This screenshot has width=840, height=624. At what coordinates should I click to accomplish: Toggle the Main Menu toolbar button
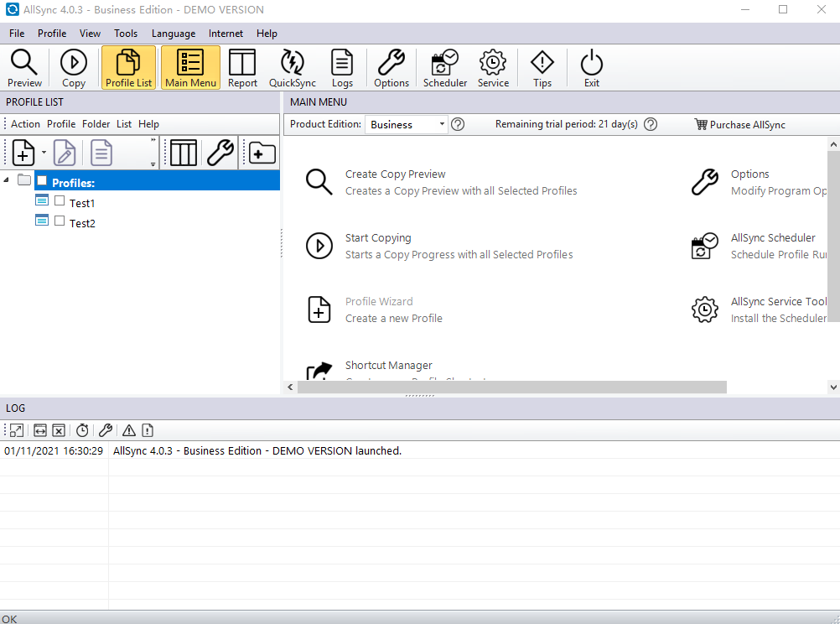tap(190, 68)
